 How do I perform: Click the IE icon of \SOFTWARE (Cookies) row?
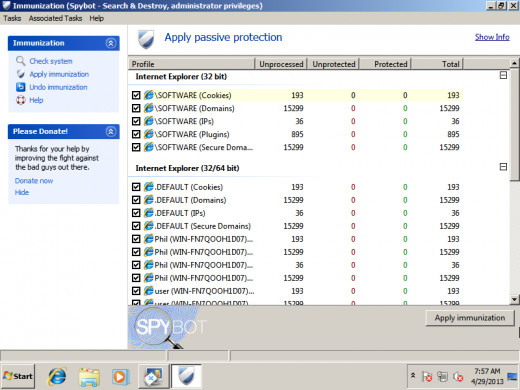coord(149,95)
